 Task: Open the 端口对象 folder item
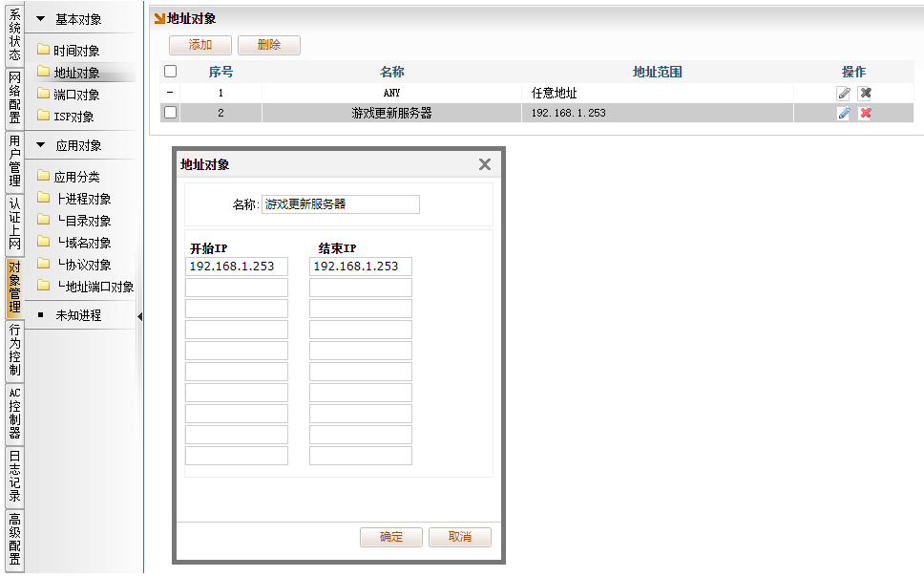[75, 95]
